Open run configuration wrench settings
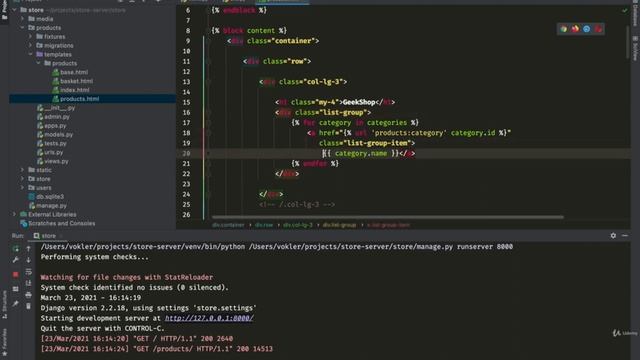Screen dimensions: 640x360 pos(16,260)
